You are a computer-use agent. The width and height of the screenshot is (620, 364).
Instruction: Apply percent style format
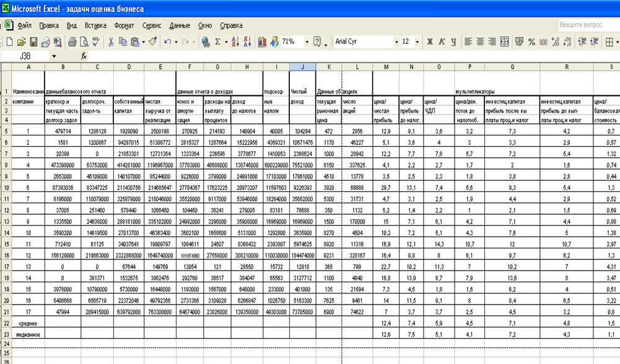(x=531, y=42)
